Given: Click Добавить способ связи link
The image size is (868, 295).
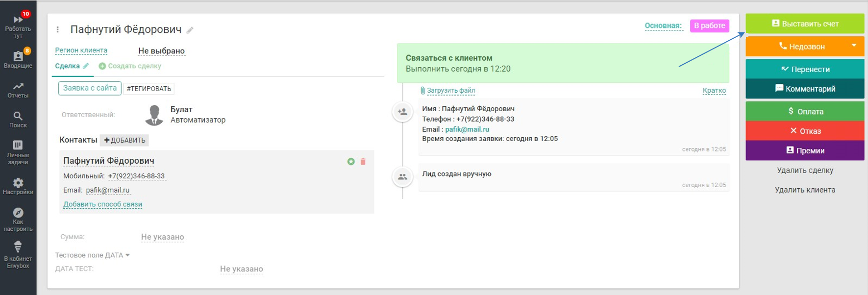Looking at the screenshot, I should pos(102,204).
